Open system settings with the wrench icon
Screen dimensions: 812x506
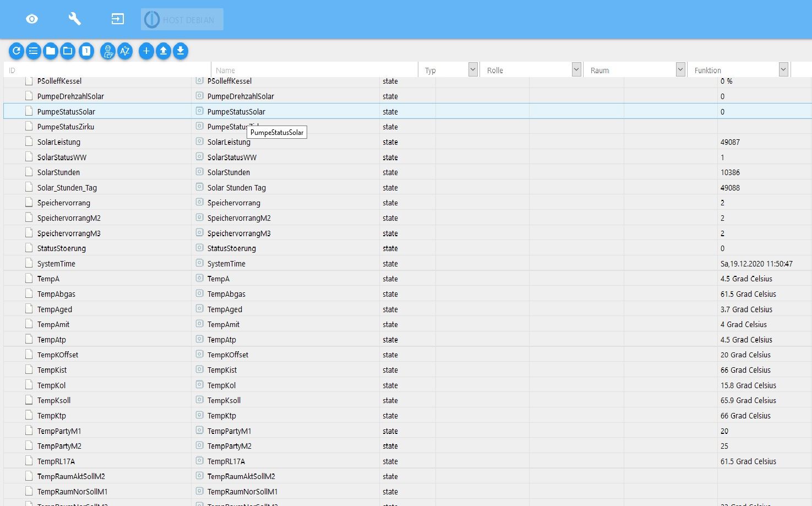(x=74, y=19)
